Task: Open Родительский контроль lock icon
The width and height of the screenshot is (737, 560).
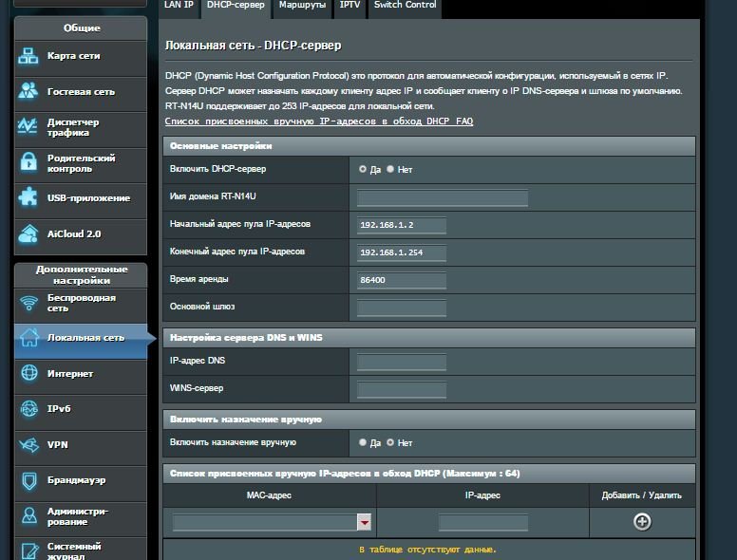Action: [28, 163]
